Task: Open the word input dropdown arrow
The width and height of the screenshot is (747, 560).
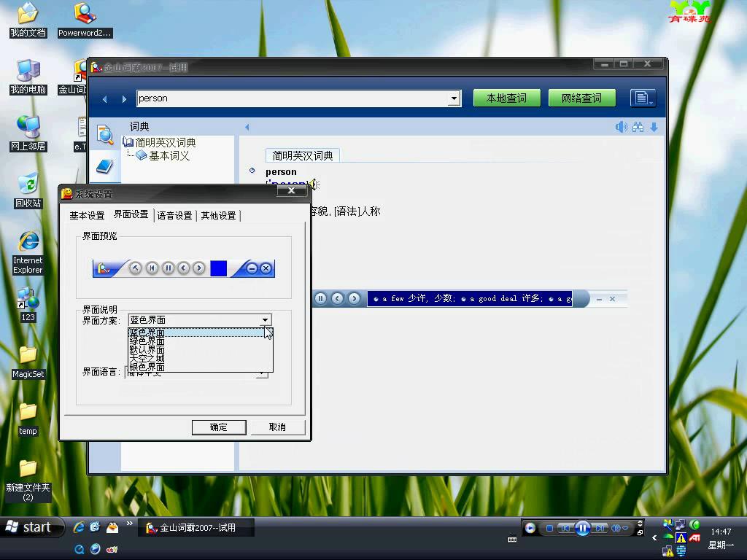Action: 454,98
